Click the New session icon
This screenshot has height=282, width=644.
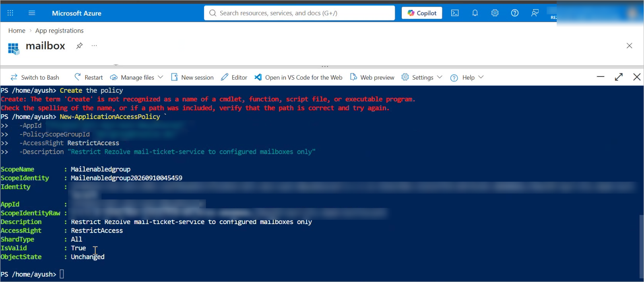point(174,77)
